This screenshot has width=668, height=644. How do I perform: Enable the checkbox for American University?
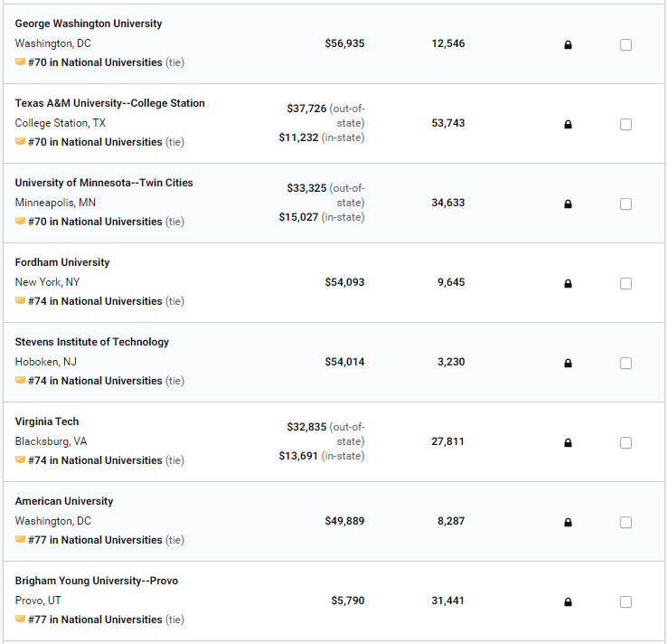pos(626,523)
